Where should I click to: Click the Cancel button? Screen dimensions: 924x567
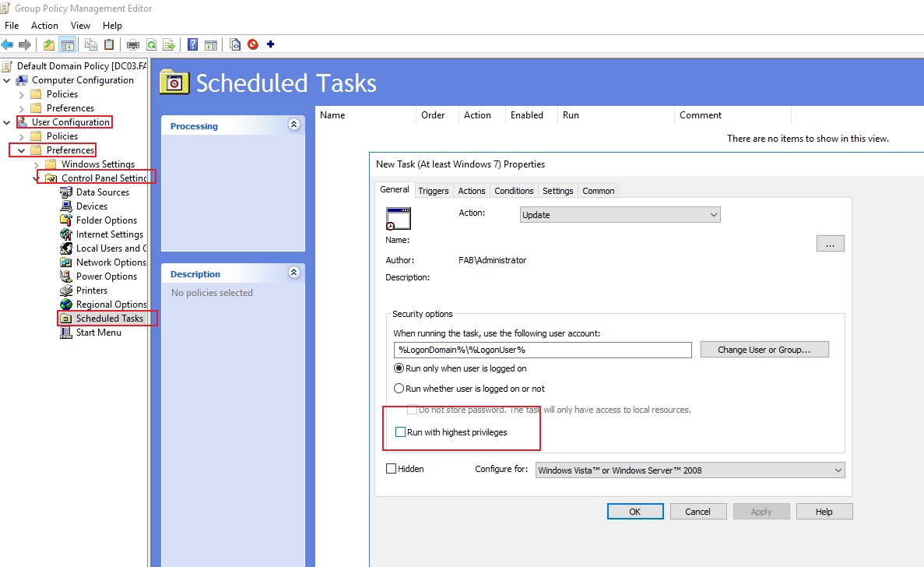coord(697,512)
